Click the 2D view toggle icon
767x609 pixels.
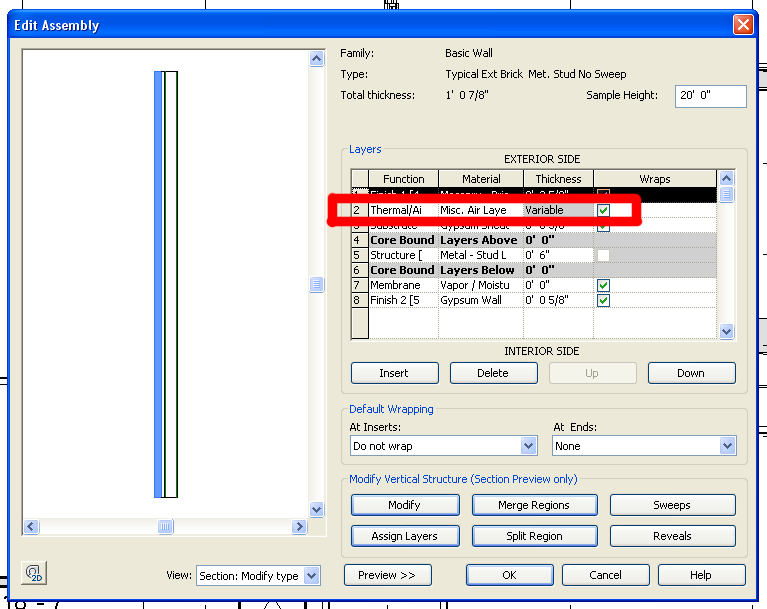(34, 573)
